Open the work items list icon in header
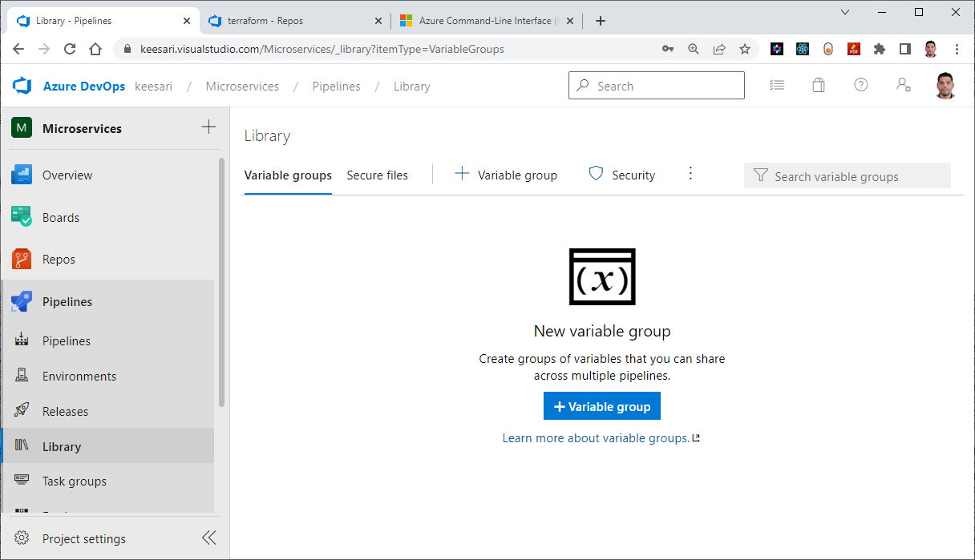The image size is (975, 560). [776, 85]
